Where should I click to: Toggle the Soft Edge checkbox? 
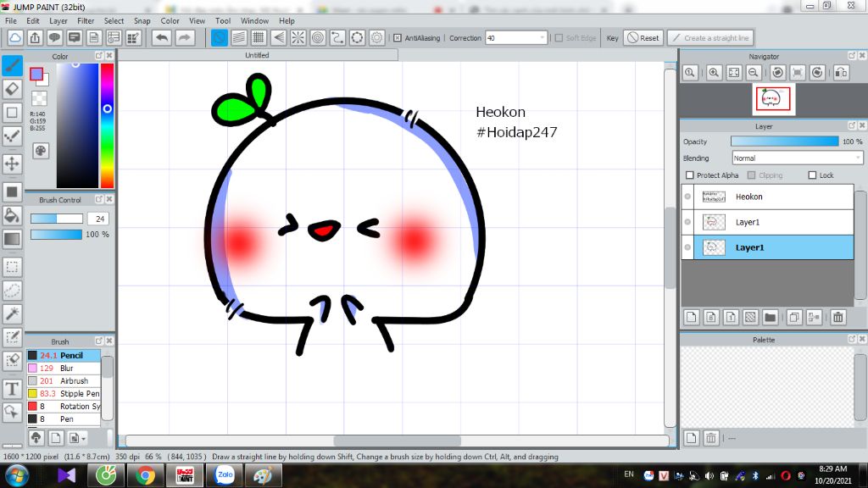pyautogui.click(x=559, y=37)
